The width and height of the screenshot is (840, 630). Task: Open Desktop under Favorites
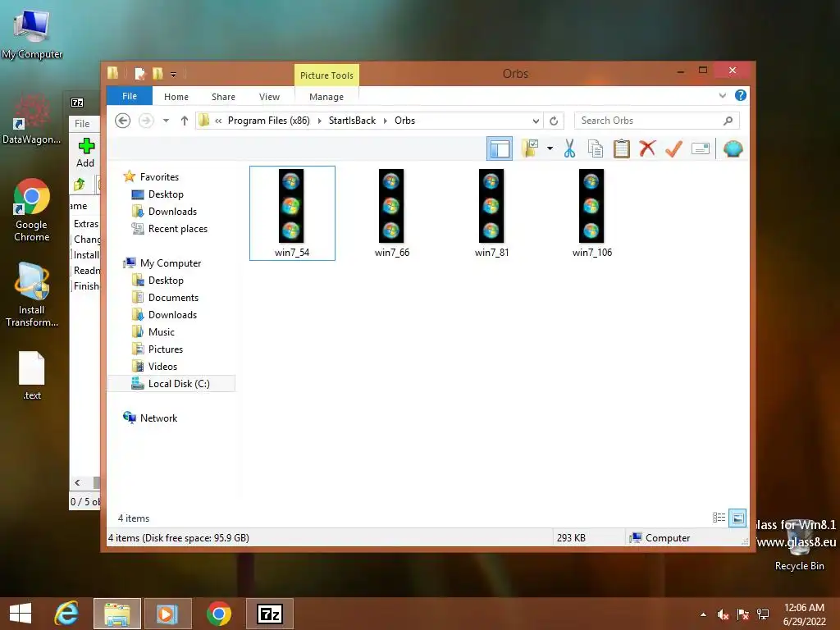click(166, 194)
